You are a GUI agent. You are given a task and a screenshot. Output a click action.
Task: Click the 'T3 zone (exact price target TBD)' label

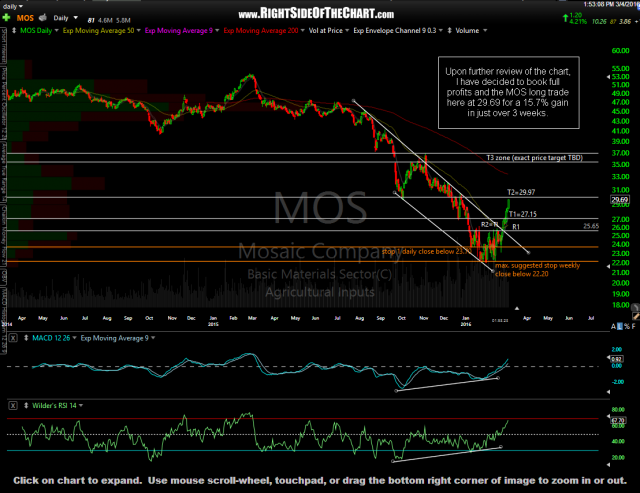[x=534, y=158]
